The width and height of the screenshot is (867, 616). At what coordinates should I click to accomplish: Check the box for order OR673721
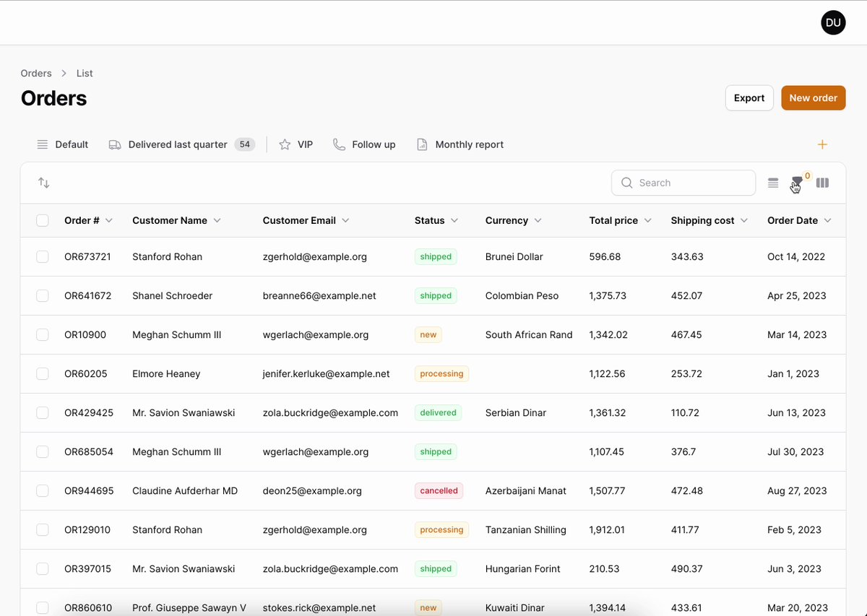(x=43, y=256)
